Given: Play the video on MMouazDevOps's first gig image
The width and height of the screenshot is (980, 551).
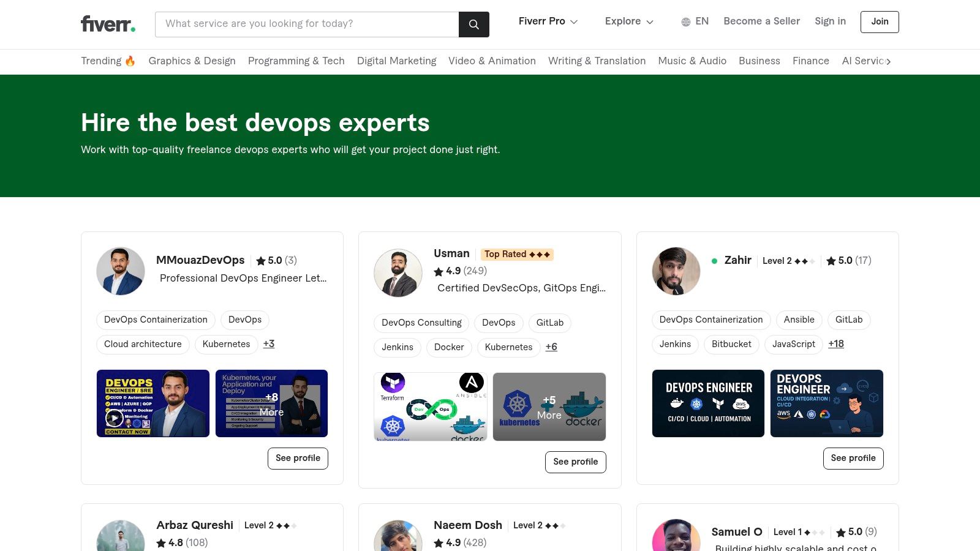Looking at the screenshot, I should (x=116, y=418).
